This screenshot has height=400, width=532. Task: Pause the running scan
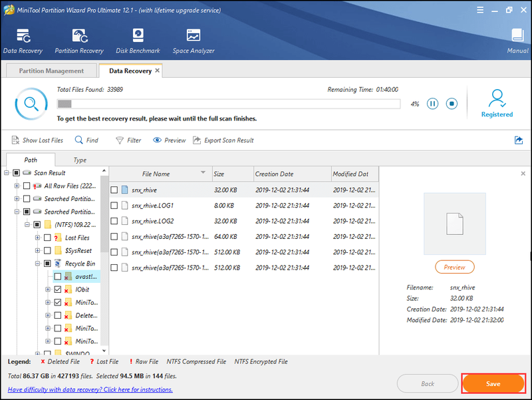pyautogui.click(x=432, y=104)
